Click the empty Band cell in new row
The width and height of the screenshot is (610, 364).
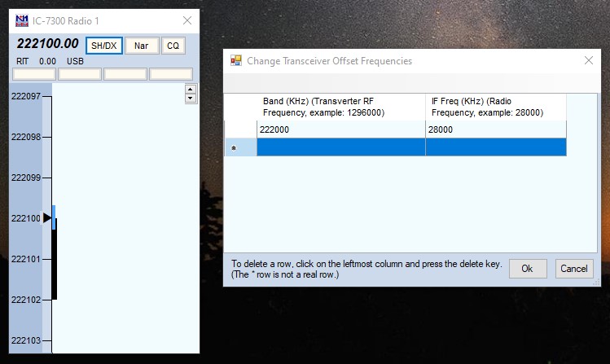[x=340, y=147]
